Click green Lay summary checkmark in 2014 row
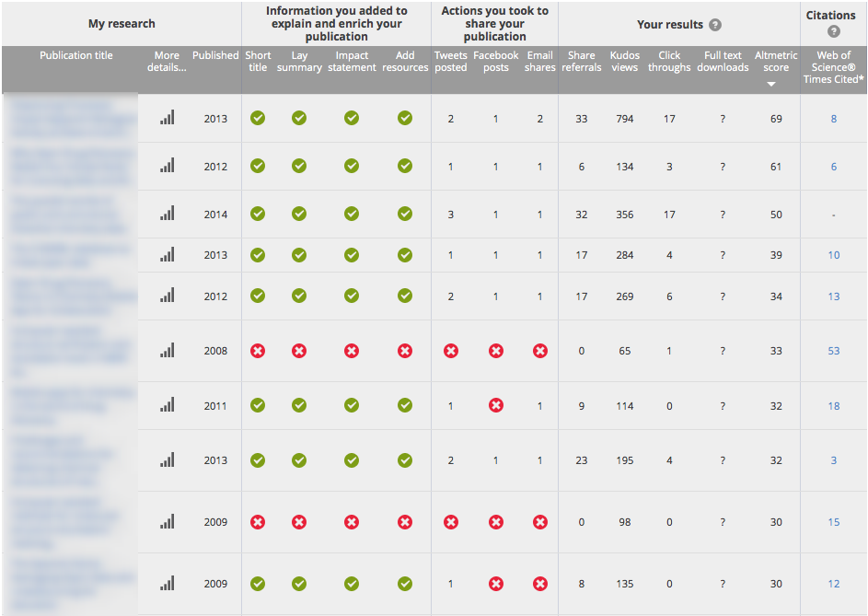The height and width of the screenshot is (616, 868). (x=299, y=214)
